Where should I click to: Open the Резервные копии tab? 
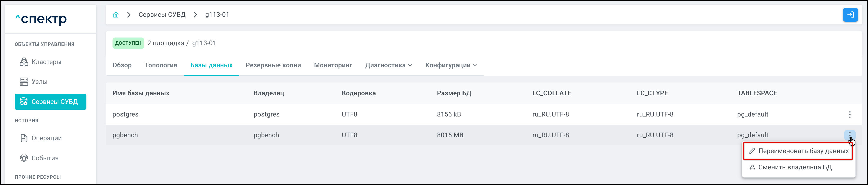[273, 65]
